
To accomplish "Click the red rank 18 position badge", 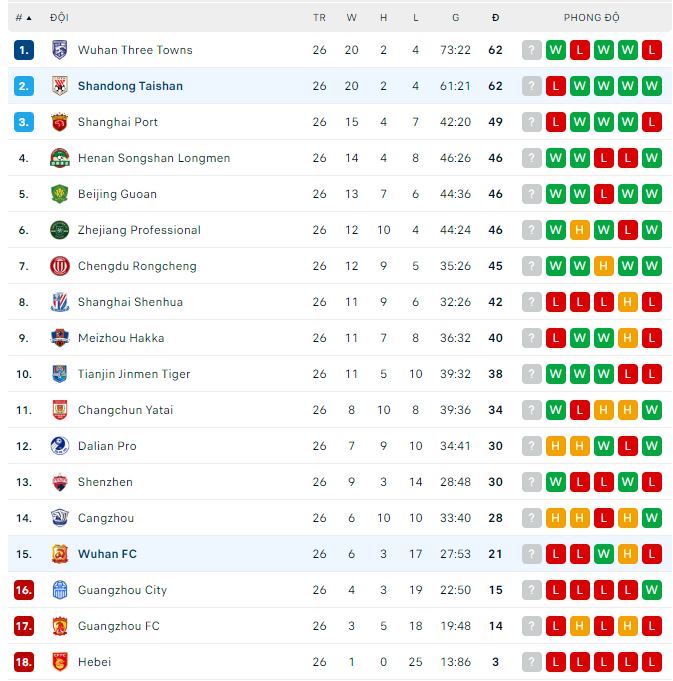I will pos(24,662).
